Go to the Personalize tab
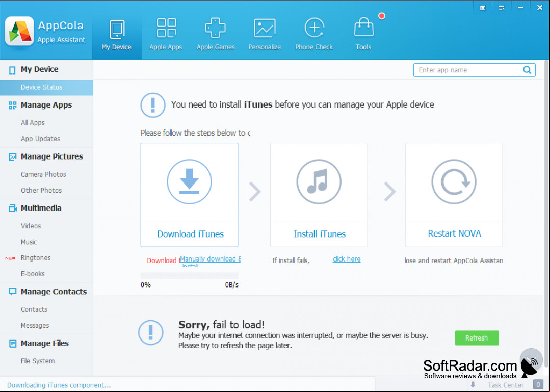Screen dimensions: 550x392 265,35
